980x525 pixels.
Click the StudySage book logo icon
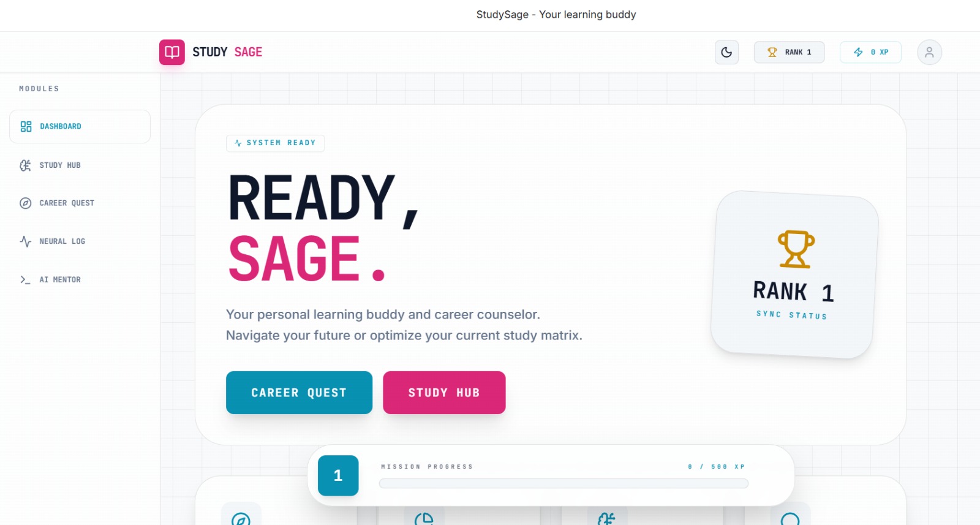point(172,52)
